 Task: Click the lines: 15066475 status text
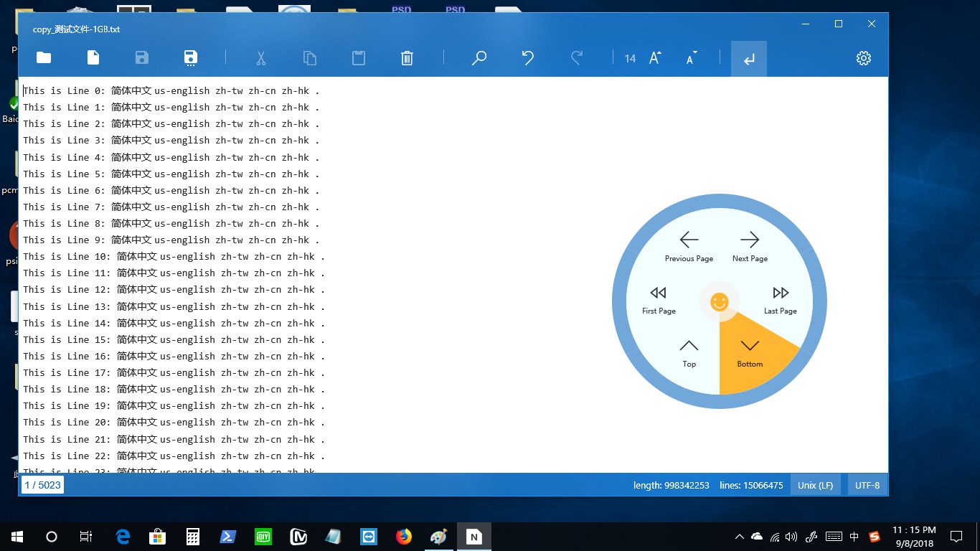(x=751, y=485)
